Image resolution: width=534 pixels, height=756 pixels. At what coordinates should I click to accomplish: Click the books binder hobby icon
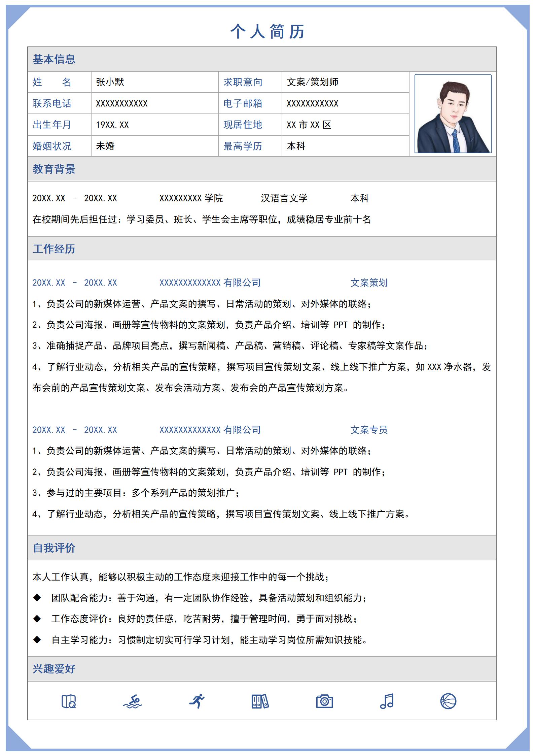pyautogui.click(x=260, y=701)
